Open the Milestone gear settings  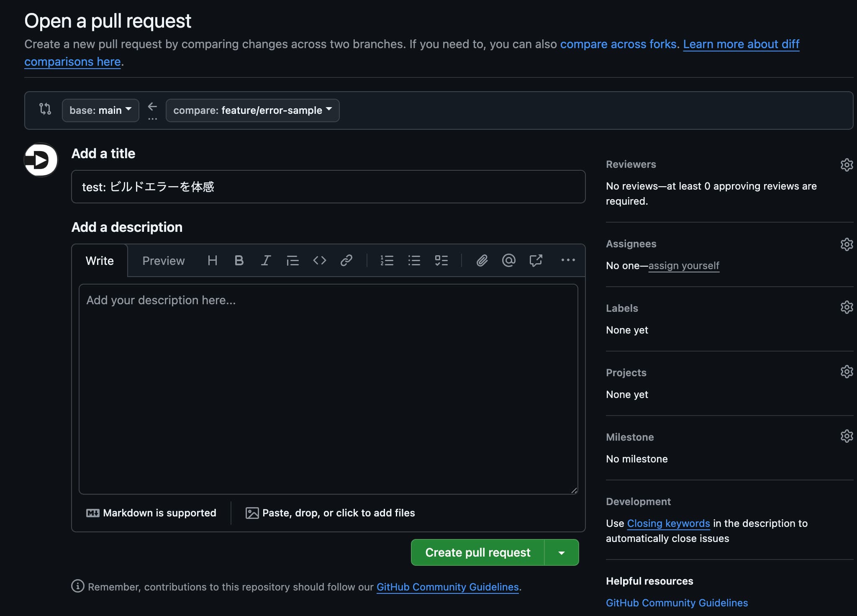[x=847, y=436]
